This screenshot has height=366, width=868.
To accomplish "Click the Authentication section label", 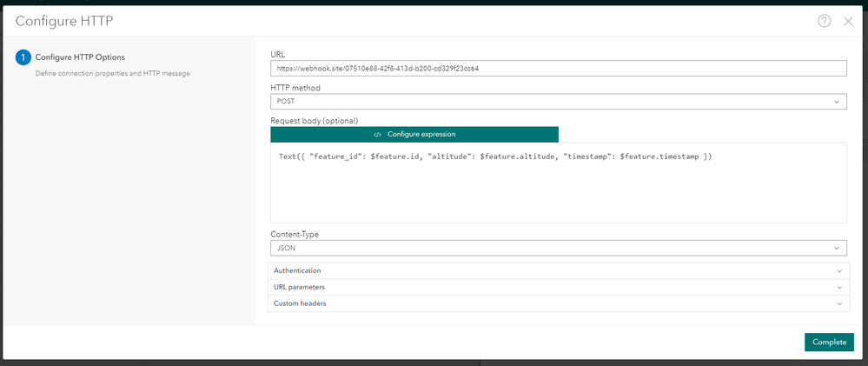I will click(297, 271).
